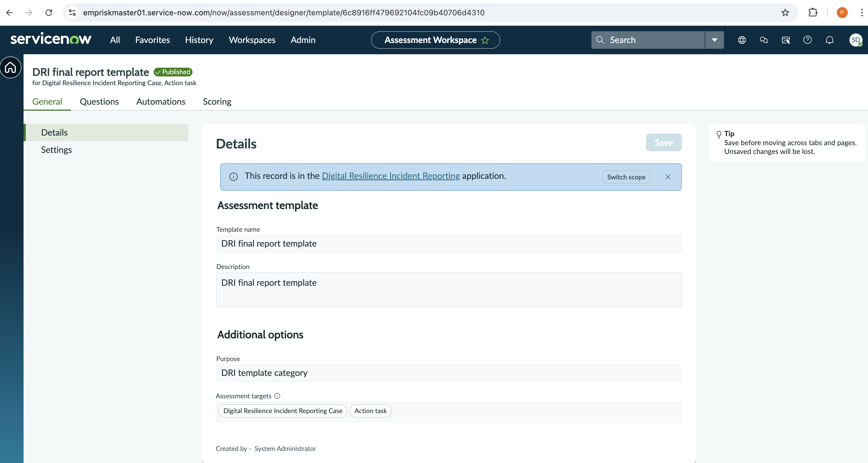Open the All menu

[x=115, y=40]
